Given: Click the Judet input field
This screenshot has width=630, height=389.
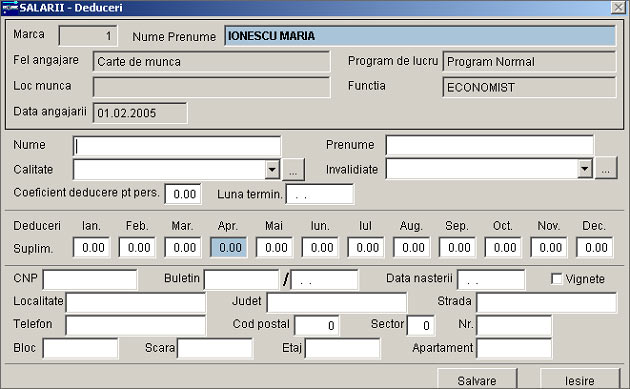Looking at the screenshot, I should tap(337, 303).
